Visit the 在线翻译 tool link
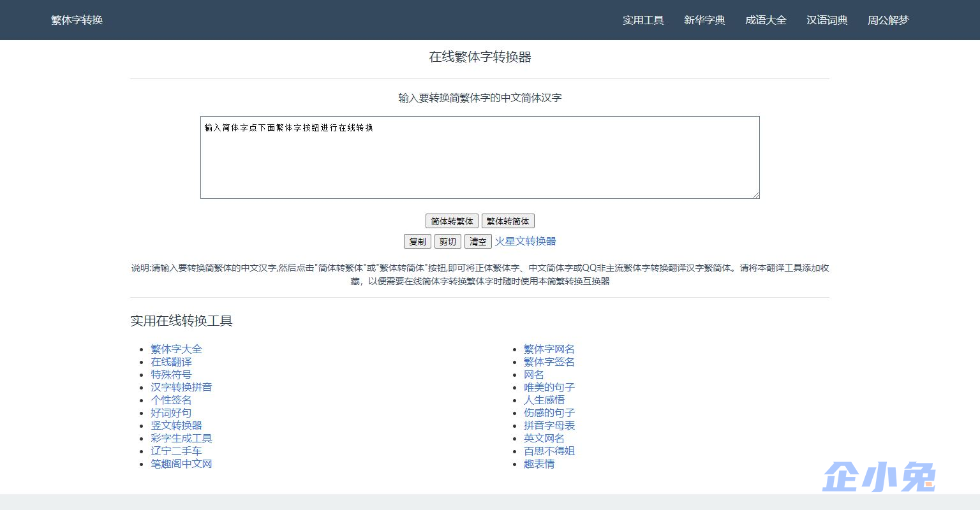Viewport: 980px width, 510px height. pos(171,361)
